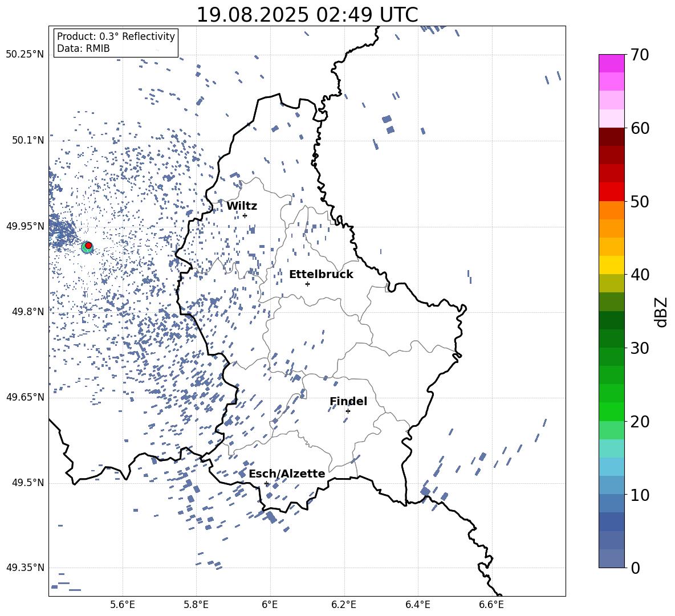Image resolution: width=675 pixels, height=616 pixels.
Task: Click the 49.5°N latitude label
Action: [x=28, y=483]
